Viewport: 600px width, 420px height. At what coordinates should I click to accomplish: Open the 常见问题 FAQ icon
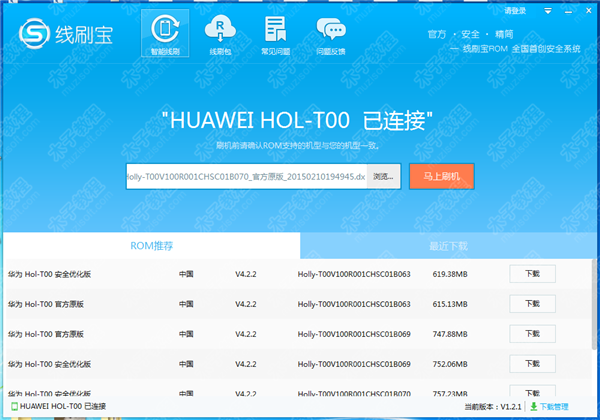click(276, 35)
